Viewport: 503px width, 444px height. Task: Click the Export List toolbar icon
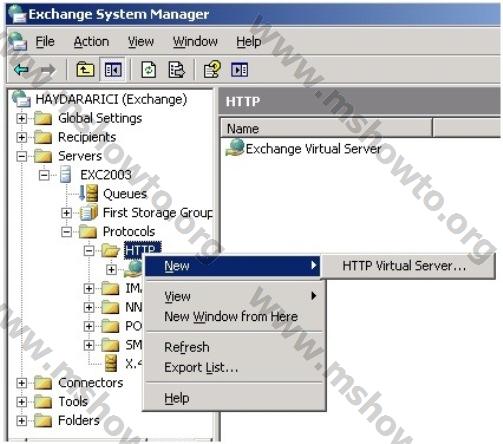176,70
